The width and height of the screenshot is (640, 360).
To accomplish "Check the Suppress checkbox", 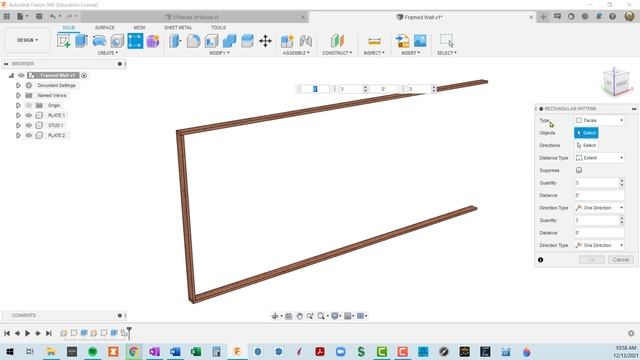I will [x=579, y=170].
